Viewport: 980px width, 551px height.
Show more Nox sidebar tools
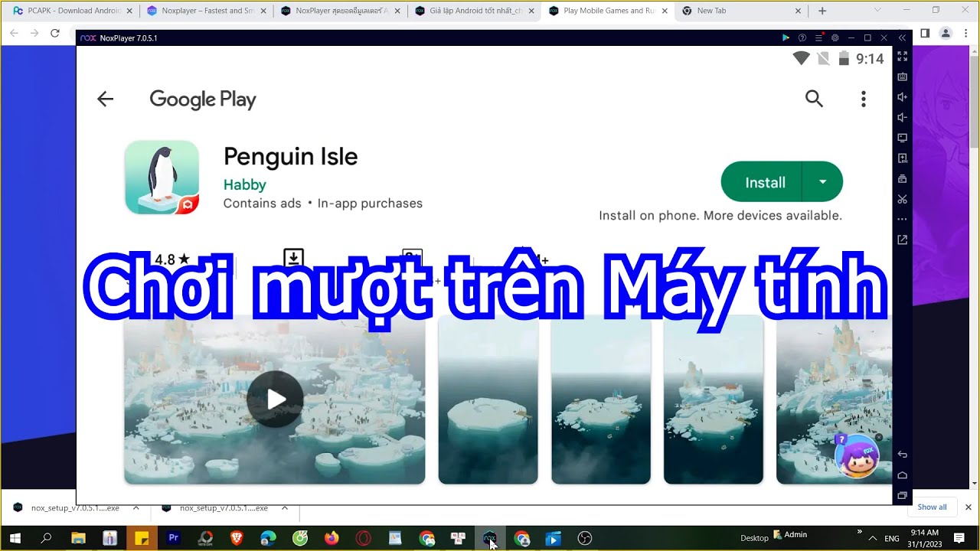pyautogui.click(x=902, y=220)
